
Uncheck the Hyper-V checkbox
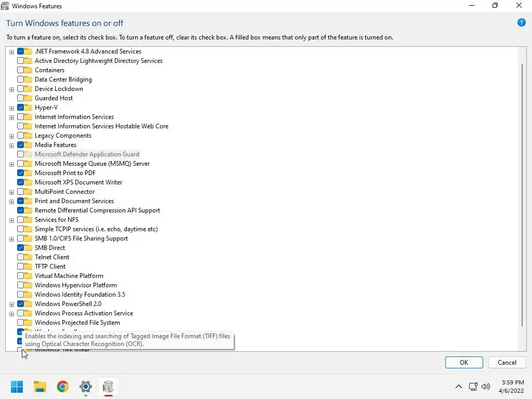[20, 108]
